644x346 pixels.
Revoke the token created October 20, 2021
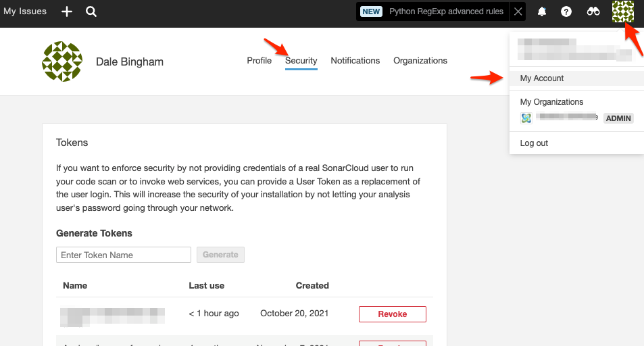[392, 314]
